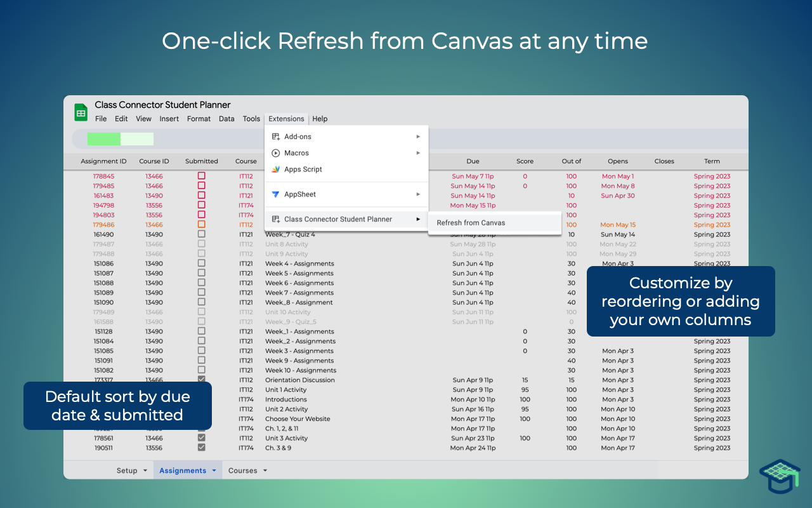Select cell 'Sun Apr 23 11p'
The height and width of the screenshot is (508, 812).
[473, 438]
